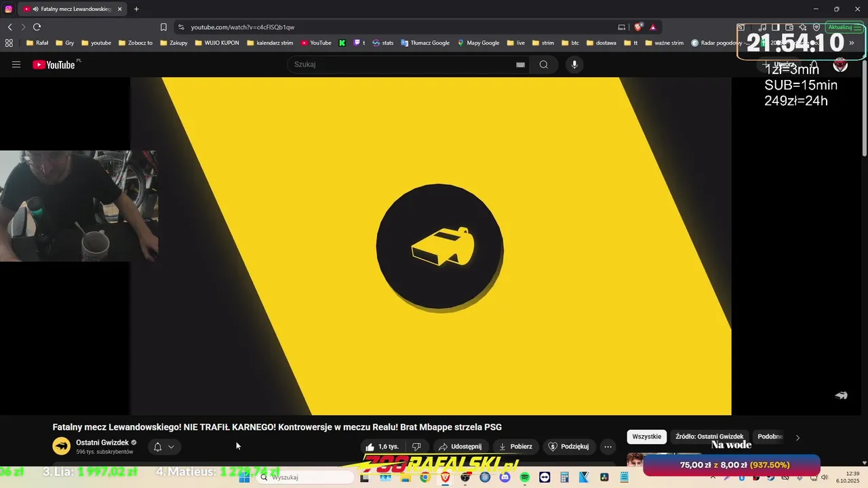Go back with browser back arrow
Image resolution: width=868 pixels, height=488 pixels.
click(10, 27)
